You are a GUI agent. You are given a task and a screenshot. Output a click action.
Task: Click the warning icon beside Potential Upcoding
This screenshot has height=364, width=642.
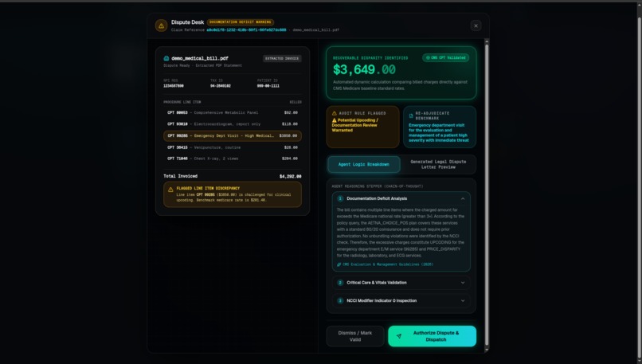point(334,120)
